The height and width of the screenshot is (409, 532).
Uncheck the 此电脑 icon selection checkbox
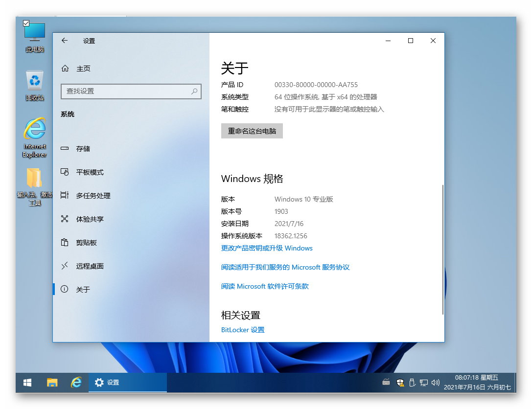(26, 23)
